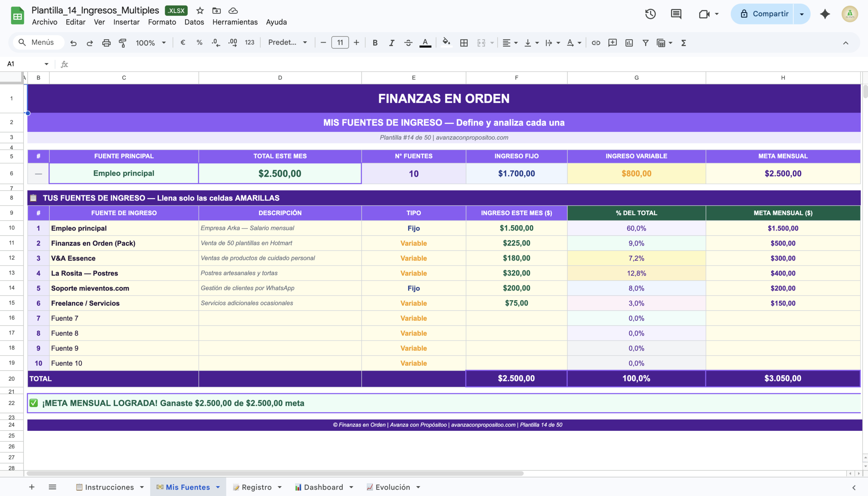
Task: Click the print icon in toolbar
Action: coord(106,43)
